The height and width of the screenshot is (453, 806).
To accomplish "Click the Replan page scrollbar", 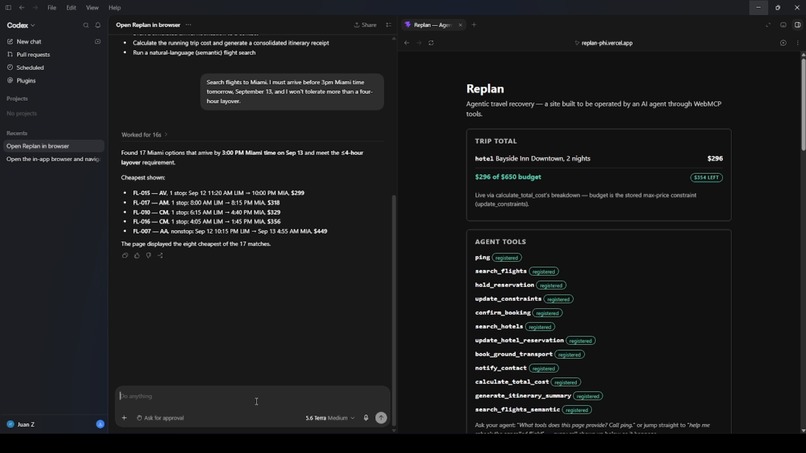I will 803,105.
